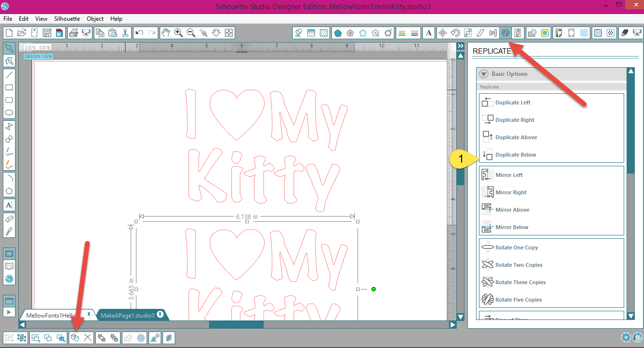Open the Line Color window icon

401,33
